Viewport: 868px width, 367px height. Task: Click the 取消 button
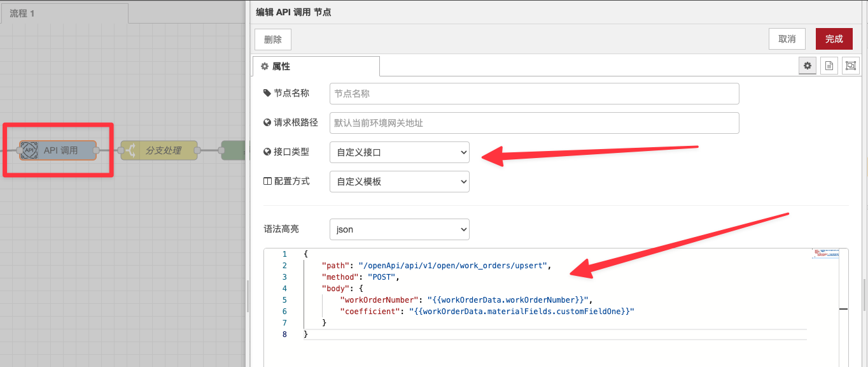click(787, 39)
